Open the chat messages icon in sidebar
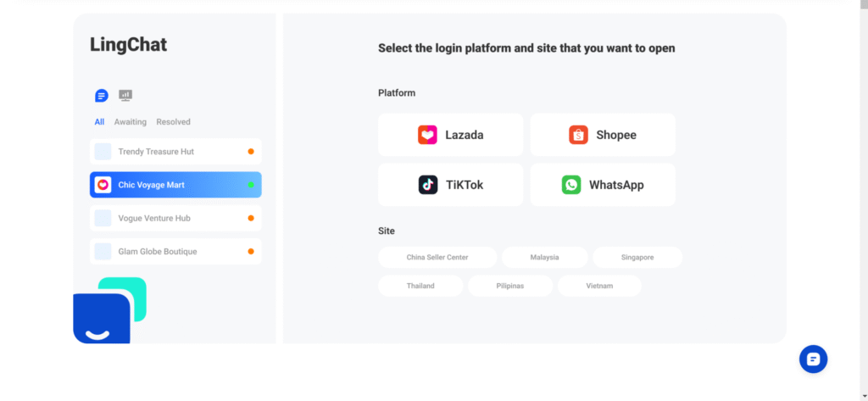This screenshot has height=401, width=868. (102, 96)
